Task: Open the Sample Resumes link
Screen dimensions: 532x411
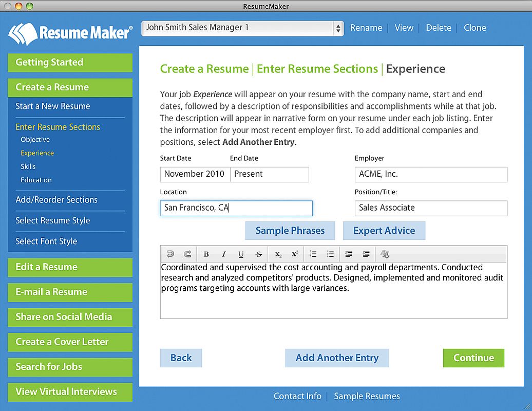Action: coord(367,396)
